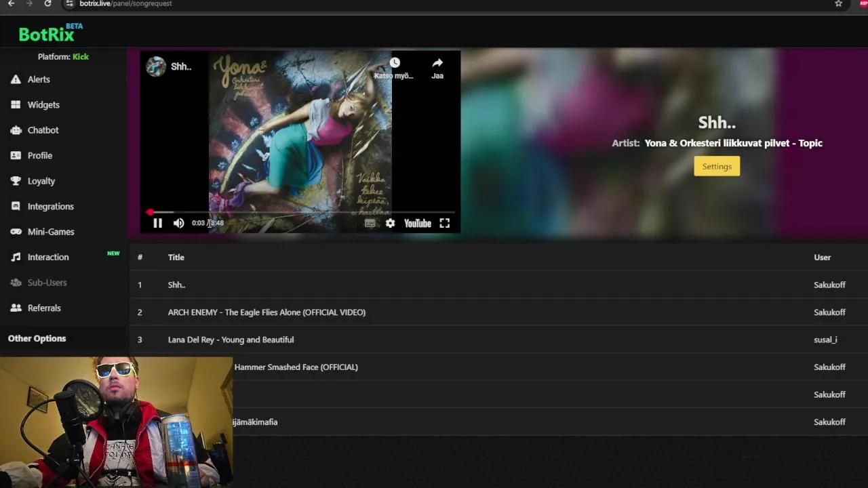Select Hammer Smashed Face (OFFICIAL) row
868x488 pixels.
(498, 367)
